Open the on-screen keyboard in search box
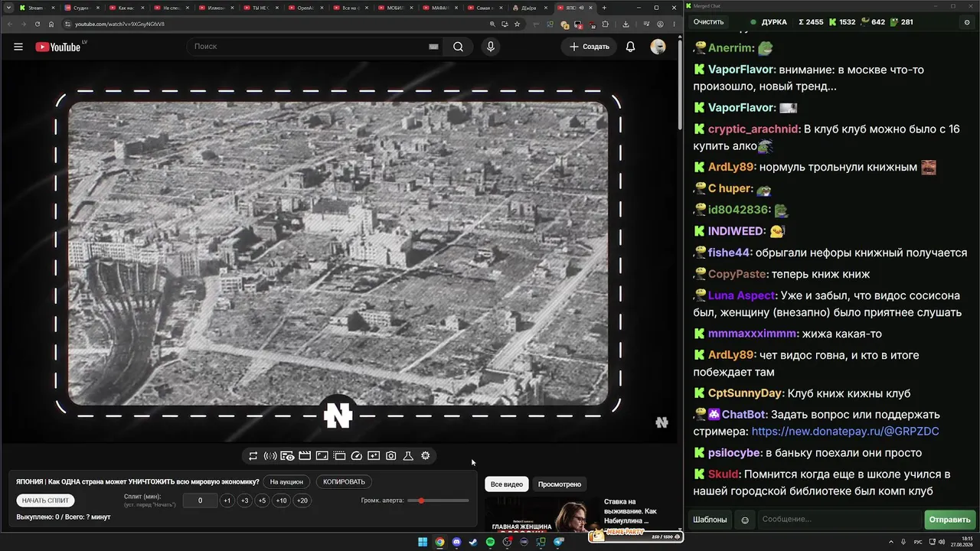Screen dimensions: 980x551 [x=433, y=47]
